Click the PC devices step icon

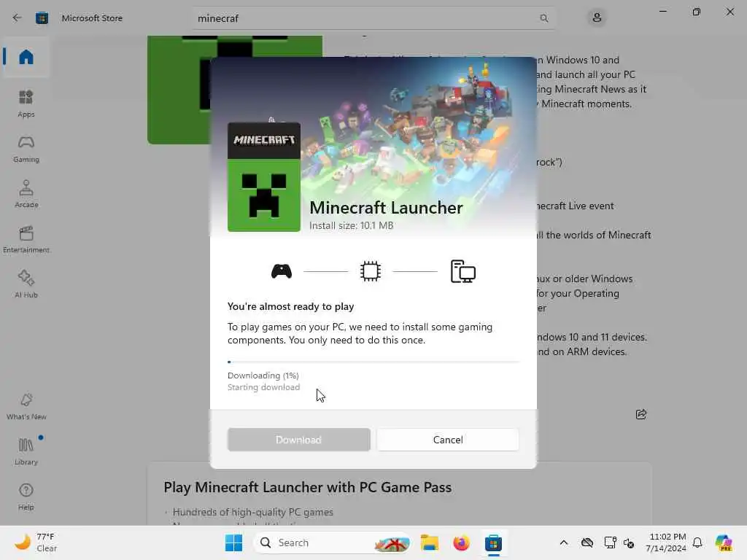pyautogui.click(x=462, y=271)
